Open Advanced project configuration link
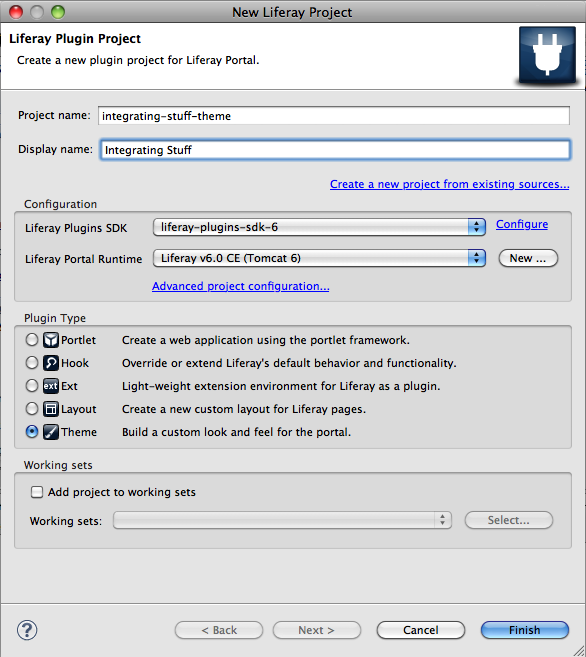Image resolution: width=586 pixels, height=657 pixels. pyautogui.click(x=240, y=286)
